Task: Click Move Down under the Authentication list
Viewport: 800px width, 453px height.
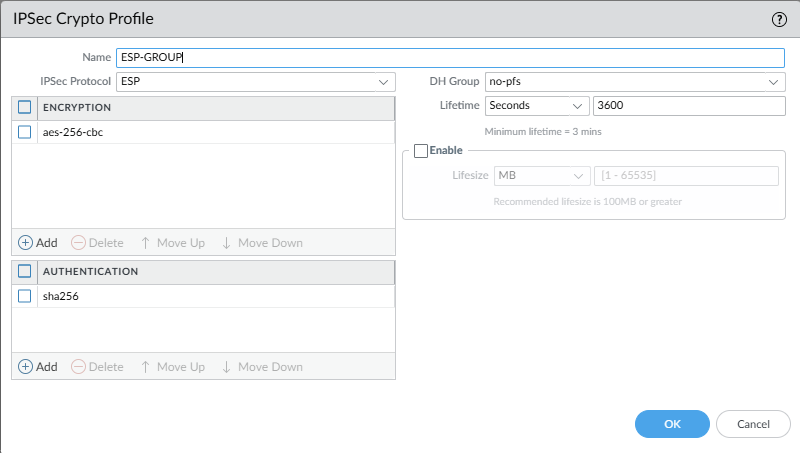Action: click(x=261, y=367)
